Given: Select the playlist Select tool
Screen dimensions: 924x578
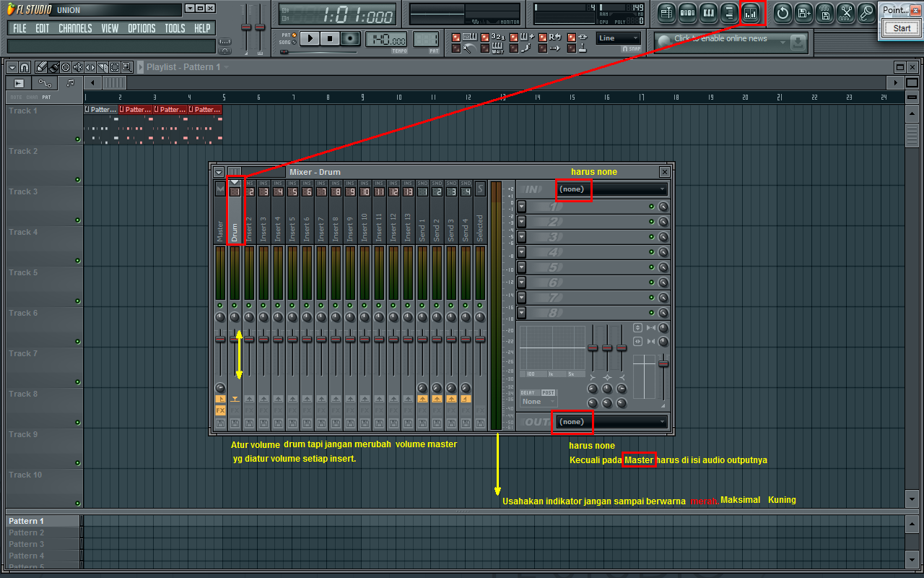Looking at the screenshot, I should point(115,67).
